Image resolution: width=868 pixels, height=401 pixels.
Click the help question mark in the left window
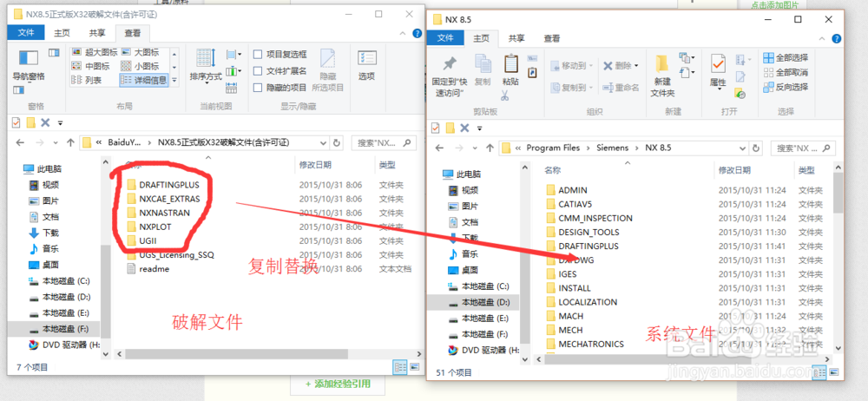click(x=418, y=33)
